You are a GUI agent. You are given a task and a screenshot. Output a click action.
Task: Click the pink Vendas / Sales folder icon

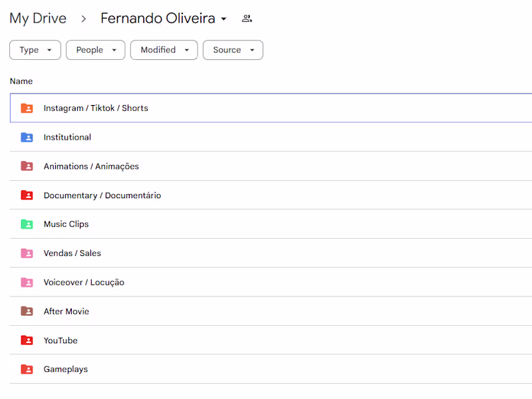click(27, 253)
